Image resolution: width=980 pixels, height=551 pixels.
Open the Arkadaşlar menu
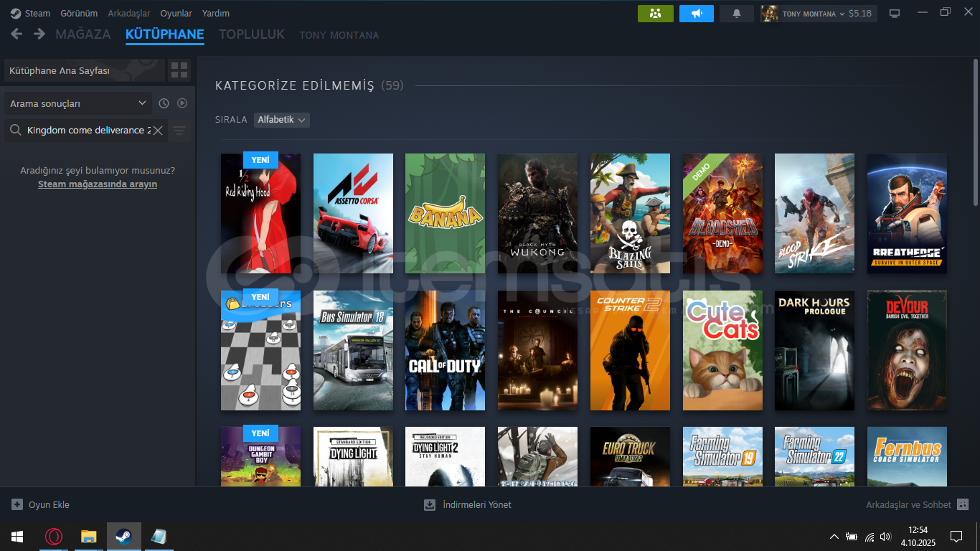[129, 13]
